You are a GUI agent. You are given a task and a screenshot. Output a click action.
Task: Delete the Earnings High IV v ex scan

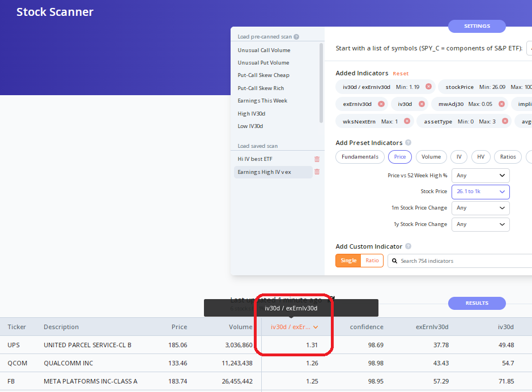tap(317, 172)
